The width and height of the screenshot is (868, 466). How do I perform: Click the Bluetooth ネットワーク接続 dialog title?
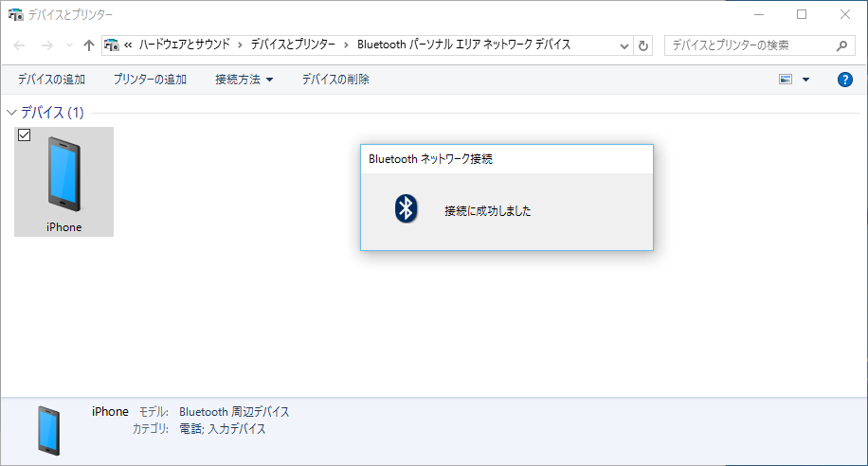430,159
